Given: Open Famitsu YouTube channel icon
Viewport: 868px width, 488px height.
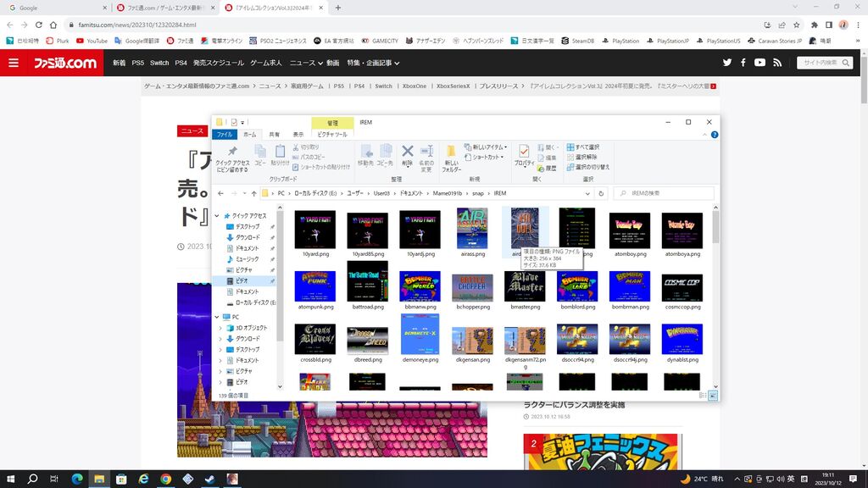Looking at the screenshot, I should pos(760,63).
